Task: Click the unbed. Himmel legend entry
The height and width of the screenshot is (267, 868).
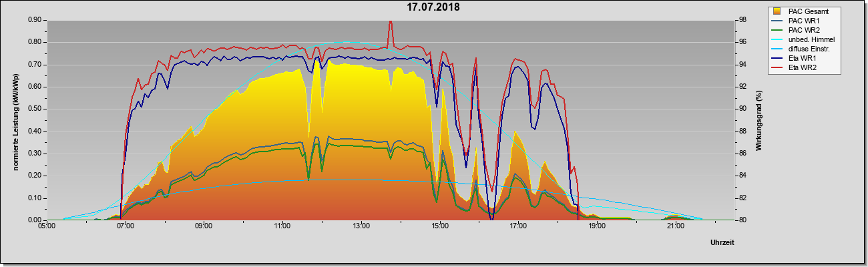Action: click(804, 39)
